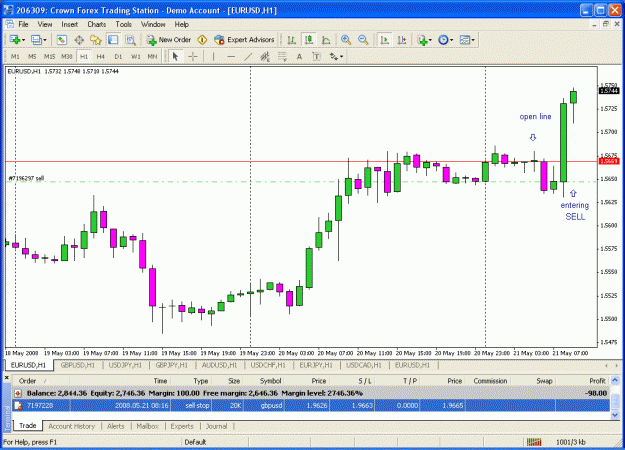
Task: Switch chart to Candlesticks type
Action: coord(309,40)
